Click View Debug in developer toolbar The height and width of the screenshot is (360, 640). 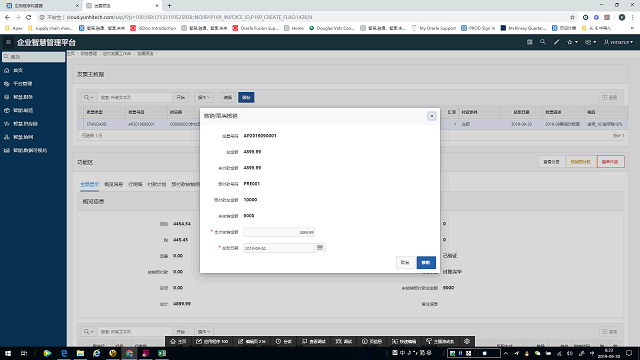(314, 341)
